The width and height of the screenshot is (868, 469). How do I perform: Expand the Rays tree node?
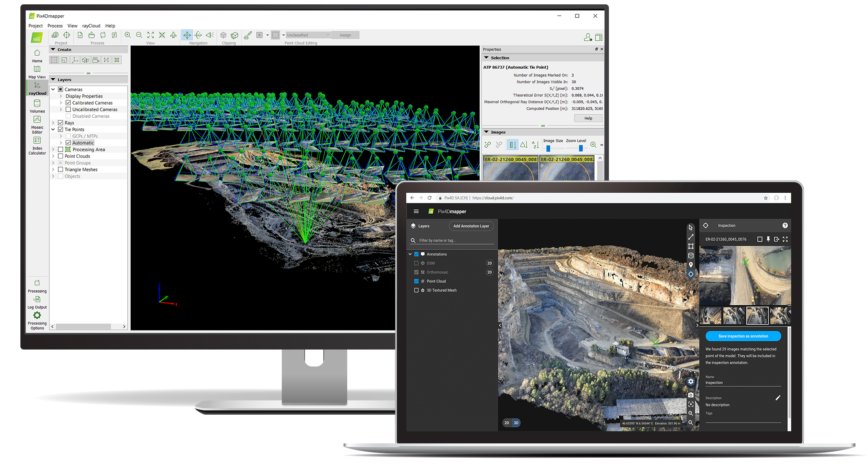(x=53, y=123)
